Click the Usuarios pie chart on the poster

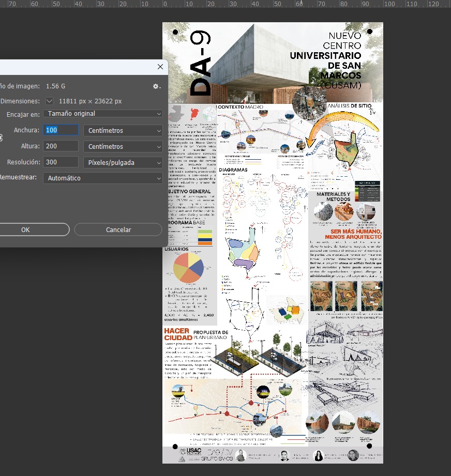tap(188, 267)
